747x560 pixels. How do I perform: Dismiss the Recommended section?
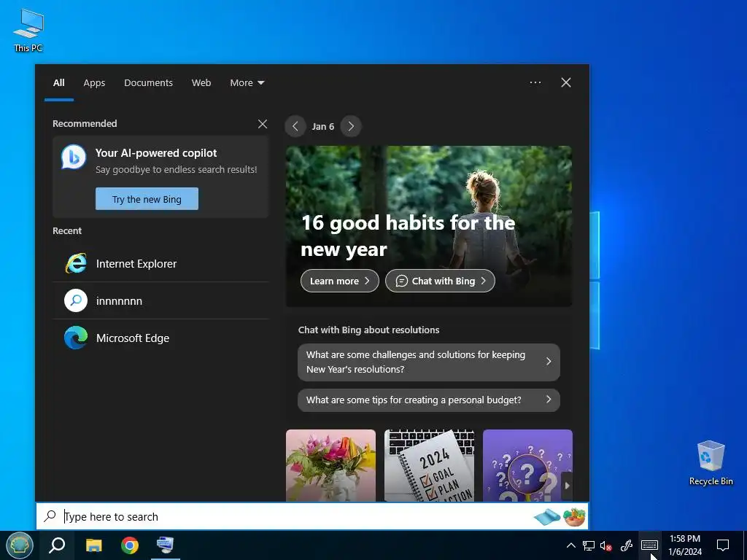click(x=263, y=124)
